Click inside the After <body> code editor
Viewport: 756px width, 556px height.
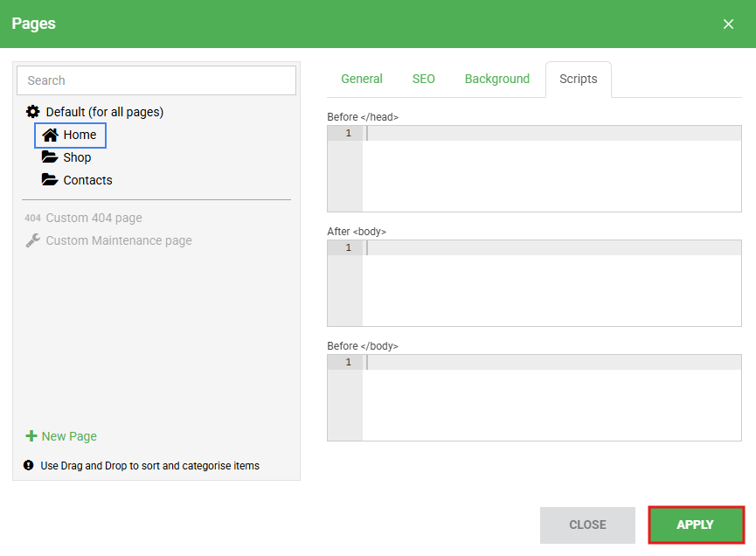551,284
